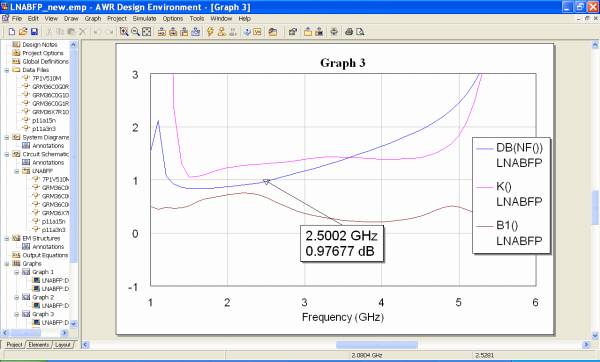600x362 pixels.
Task: Collapse the Data Files tree node
Action: tap(7, 70)
